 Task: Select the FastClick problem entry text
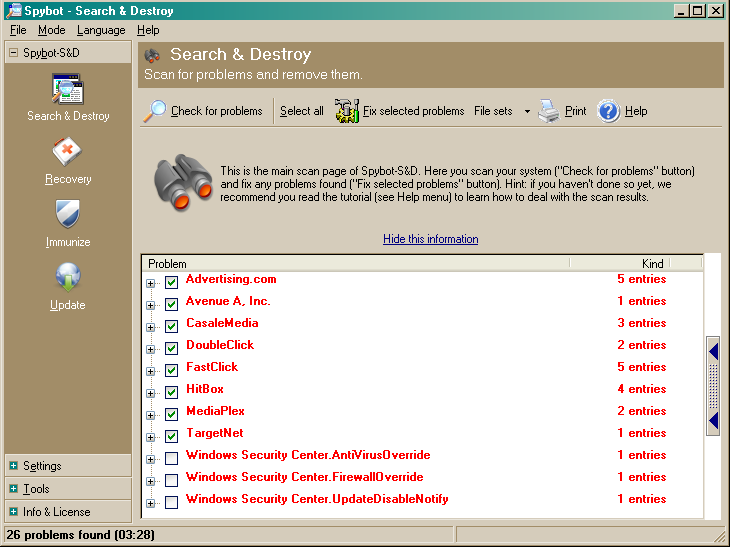pyautogui.click(x=212, y=367)
